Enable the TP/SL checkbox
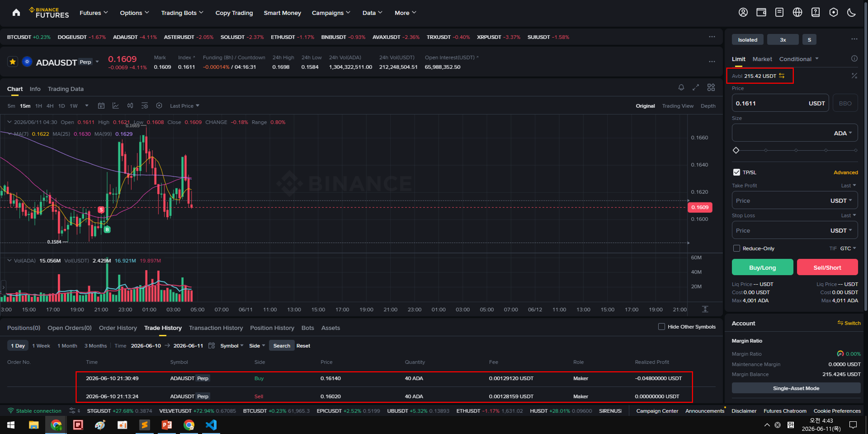Screen dimensions: 868x434 737,172
